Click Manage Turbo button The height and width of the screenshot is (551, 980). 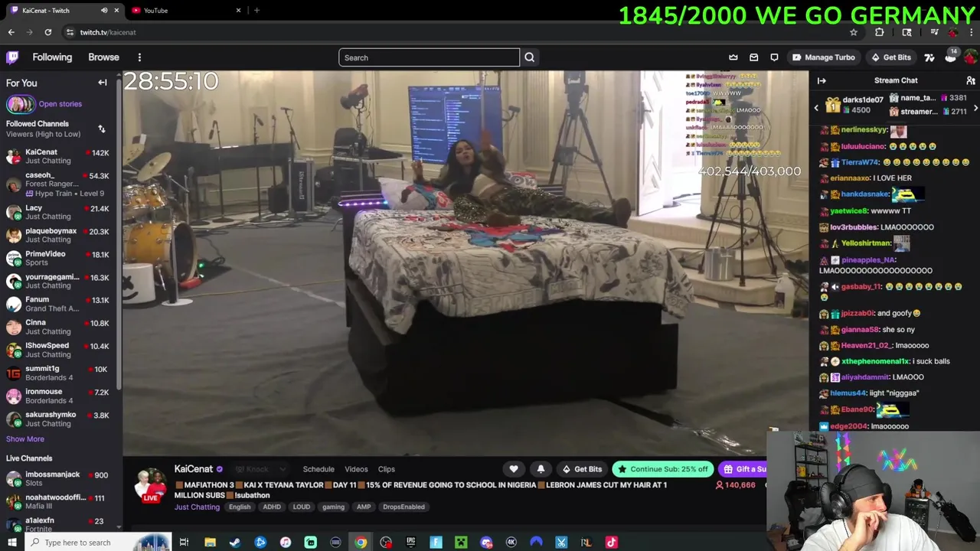pos(823,57)
